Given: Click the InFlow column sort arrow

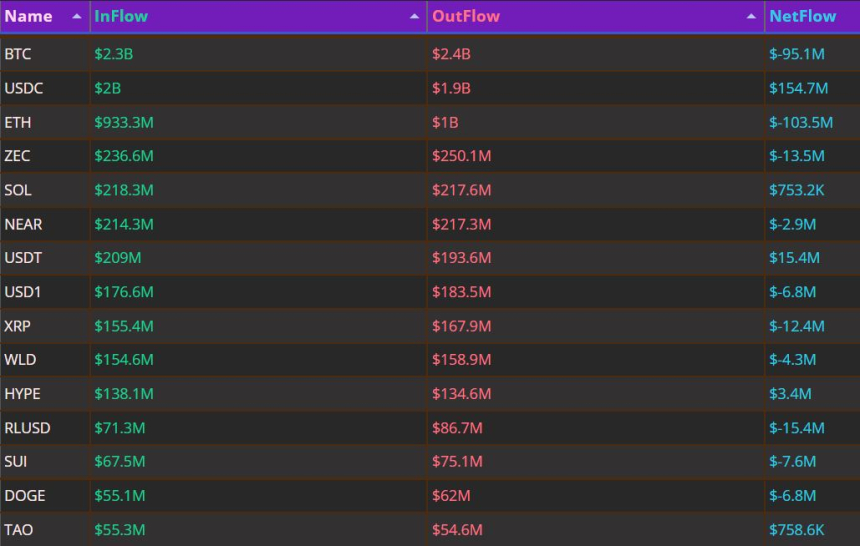Looking at the screenshot, I should 415,16.
